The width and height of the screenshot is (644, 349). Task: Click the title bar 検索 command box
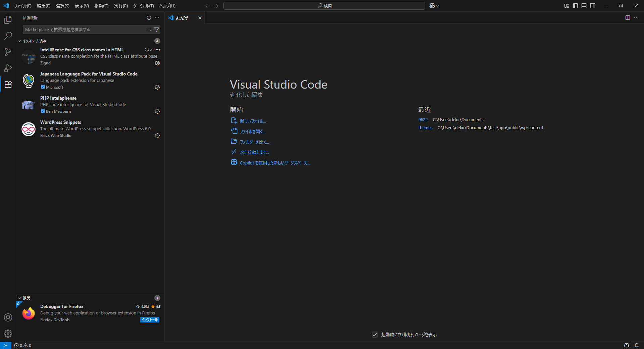[324, 6]
